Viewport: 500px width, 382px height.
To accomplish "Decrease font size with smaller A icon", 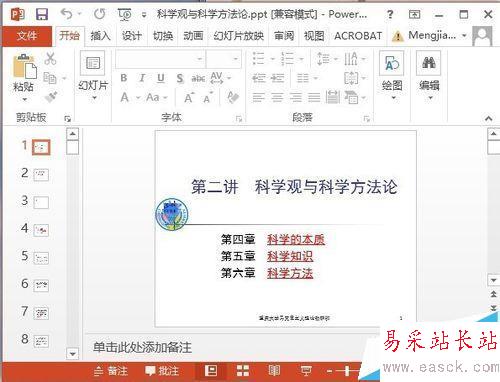I will (208, 98).
